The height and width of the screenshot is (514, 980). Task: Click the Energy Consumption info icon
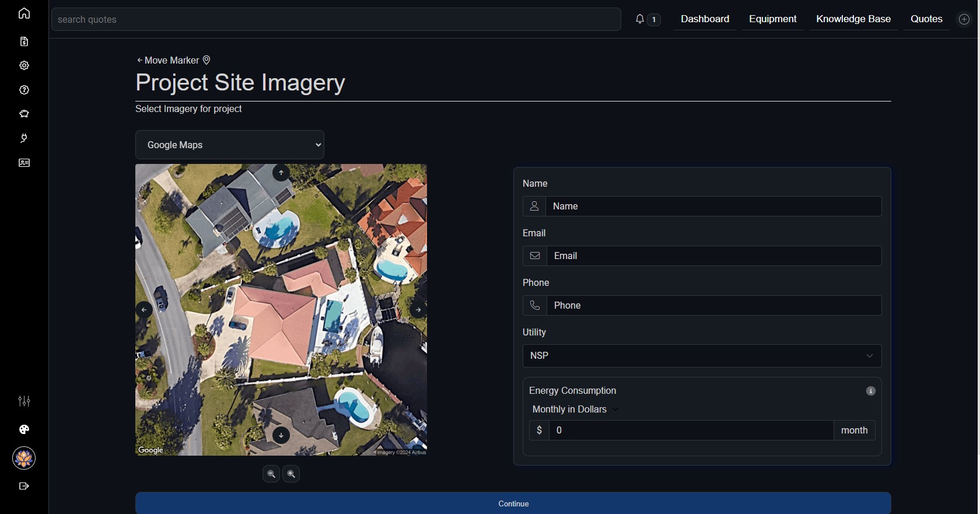pyautogui.click(x=871, y=391)
